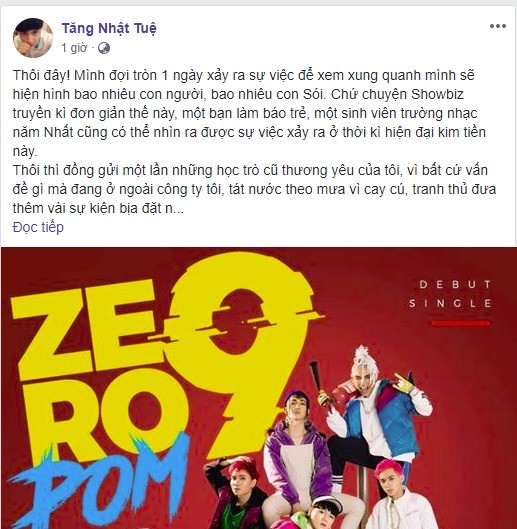Click the paragraph starting 'Thôi thì đồng gửi'
Viewport: 517px width, 529px height.
point(254,189)
